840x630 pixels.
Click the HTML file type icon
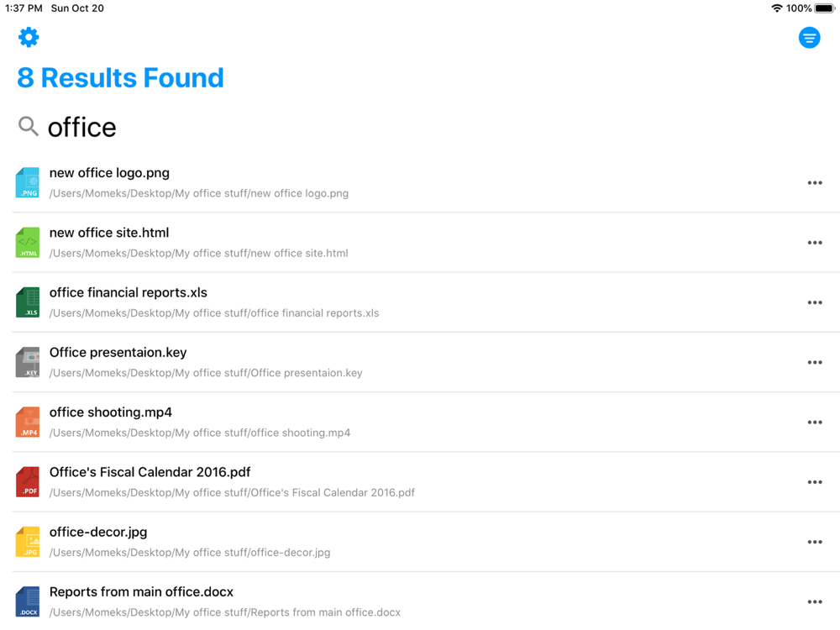[28, 243]
